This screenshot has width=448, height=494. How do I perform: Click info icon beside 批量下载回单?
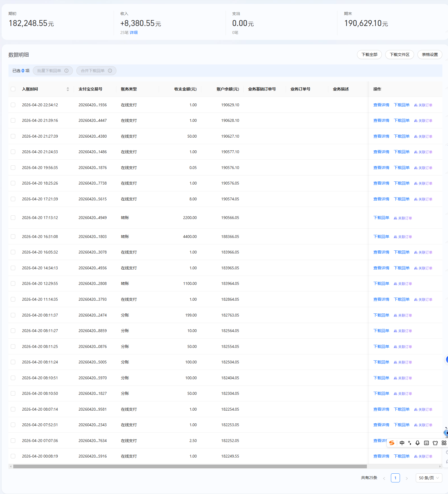pyautogui.click(x=66, y=71)
